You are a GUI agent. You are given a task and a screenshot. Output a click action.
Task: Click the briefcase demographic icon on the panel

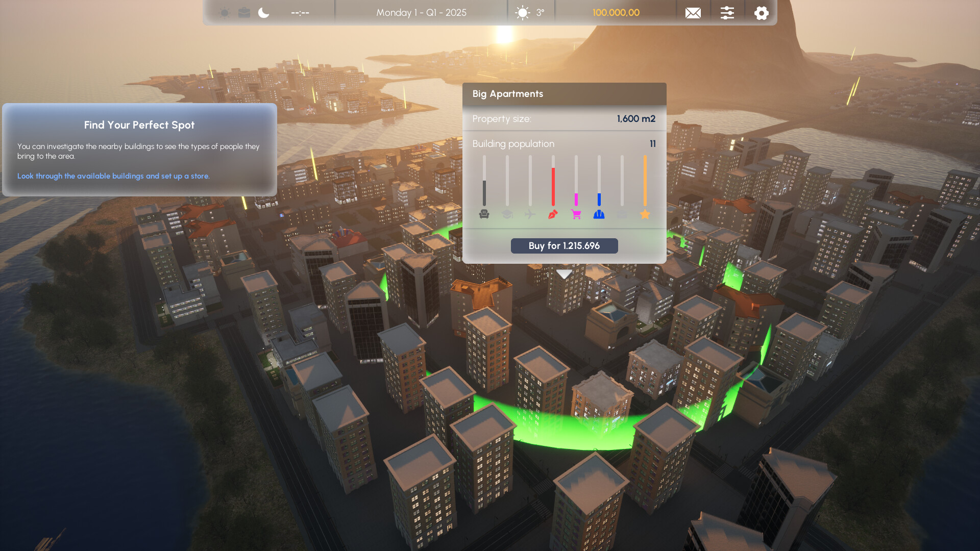click(622, 214)
